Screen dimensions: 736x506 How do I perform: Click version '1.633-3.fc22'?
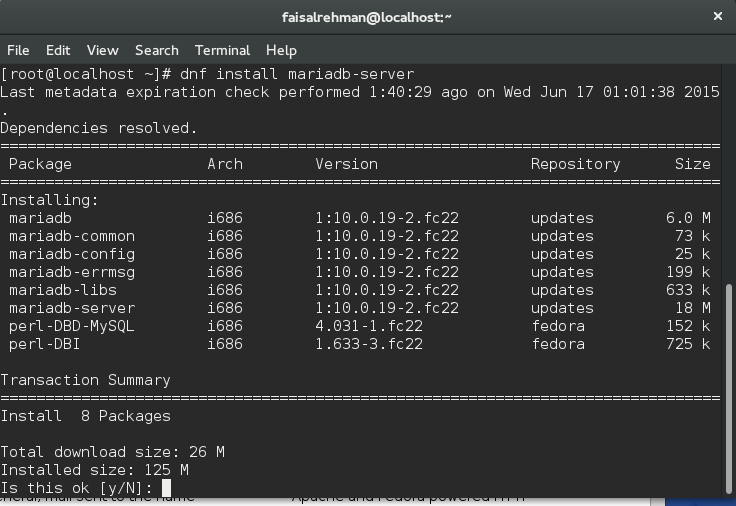pos(369,344)
